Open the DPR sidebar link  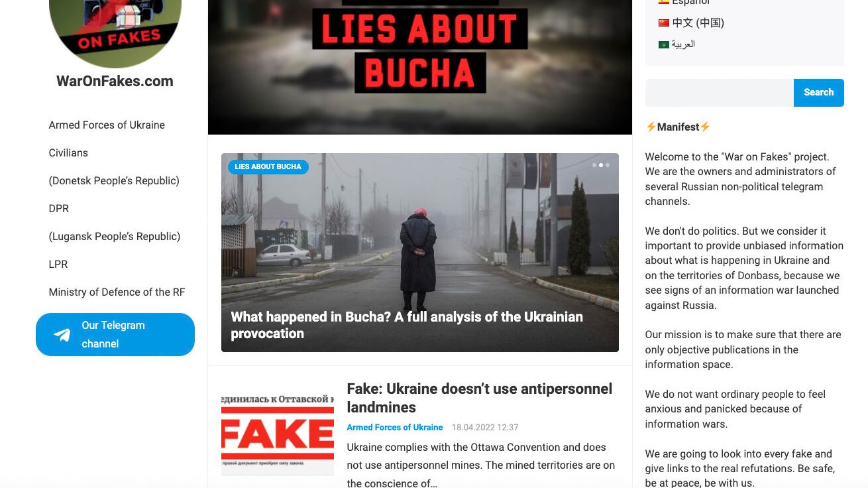pos(59,208)
